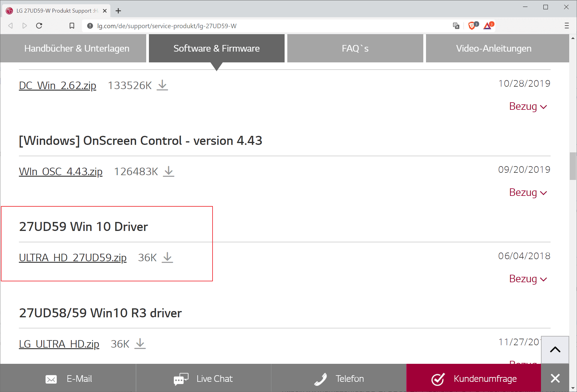Click the 06/04/2018 date
Image resolution: width=577 pixels, height=392 pixels.
point(524,256)
